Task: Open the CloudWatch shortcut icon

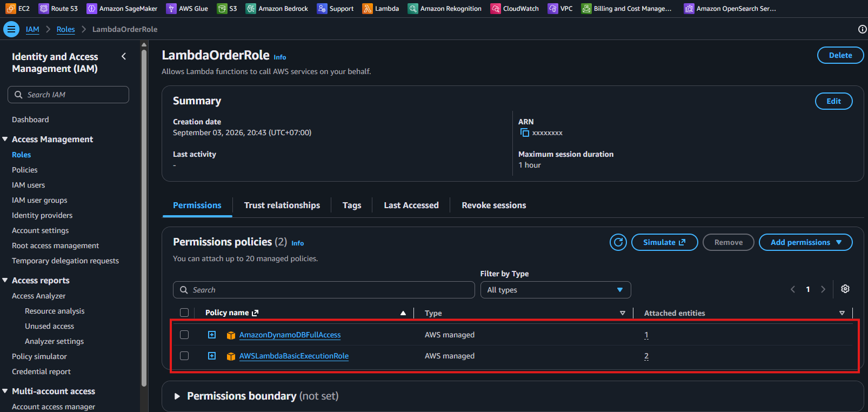Action: 496,9
